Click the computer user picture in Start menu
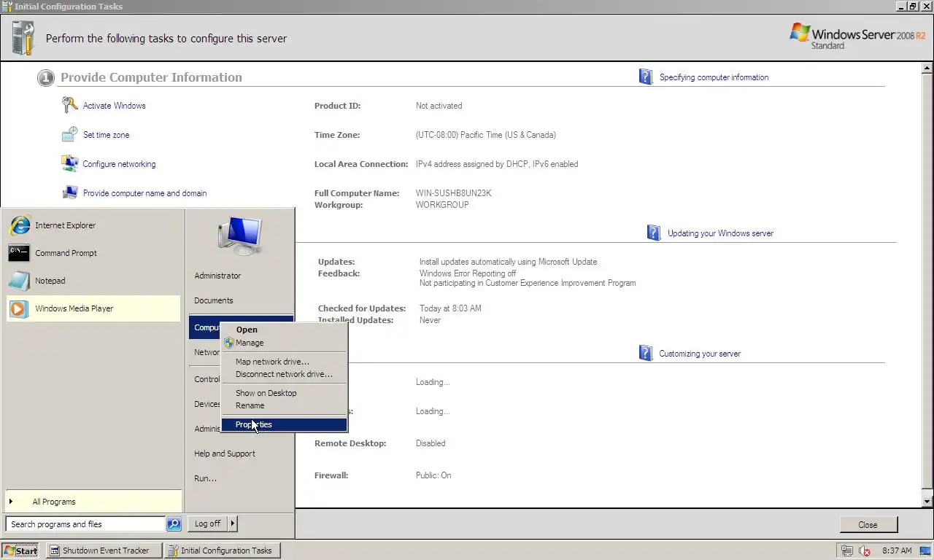Screen dimensions: 934x560 (x=240, y=236)
